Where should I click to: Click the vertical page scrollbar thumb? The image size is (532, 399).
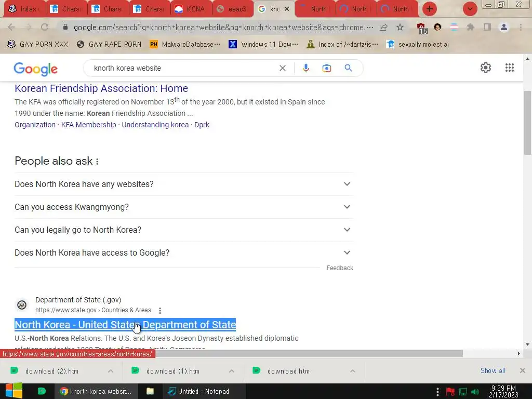[527, 122]
